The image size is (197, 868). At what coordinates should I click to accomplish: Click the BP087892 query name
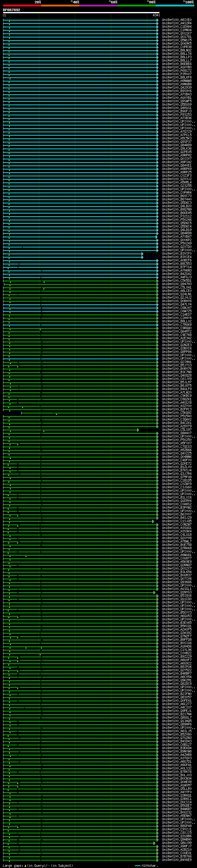11,10
